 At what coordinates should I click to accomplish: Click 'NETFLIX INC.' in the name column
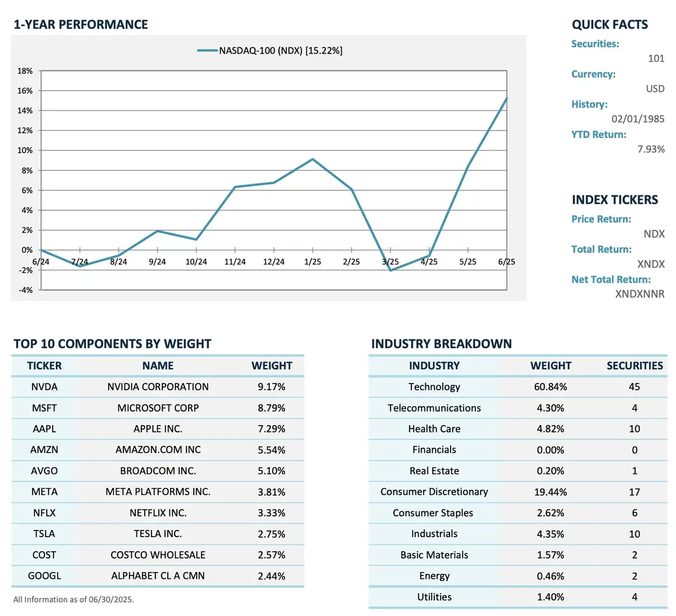tap(158, 514)
